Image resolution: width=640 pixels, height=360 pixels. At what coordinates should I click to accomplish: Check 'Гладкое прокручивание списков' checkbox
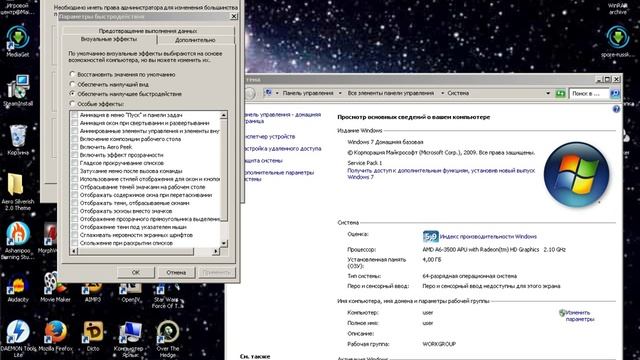coord(74,163)
